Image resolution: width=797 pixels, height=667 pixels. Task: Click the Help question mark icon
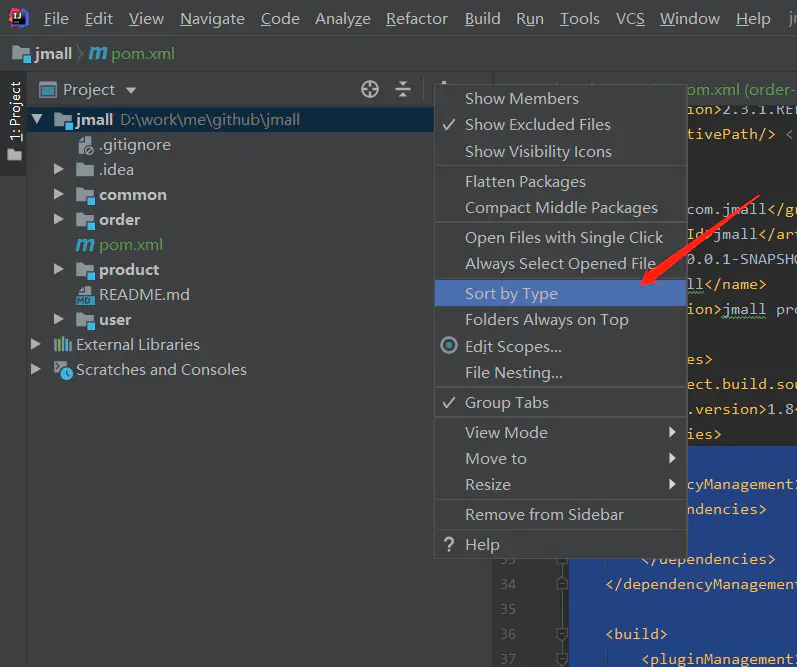449,545
